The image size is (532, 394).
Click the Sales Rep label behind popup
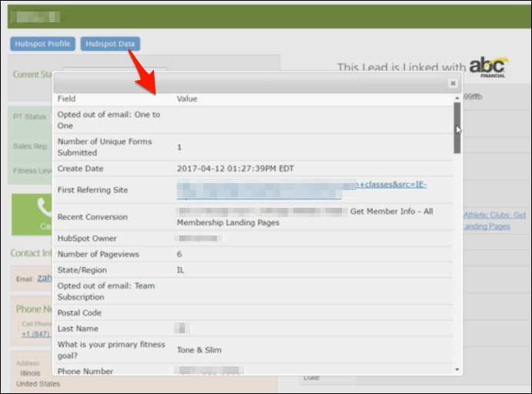30,146
